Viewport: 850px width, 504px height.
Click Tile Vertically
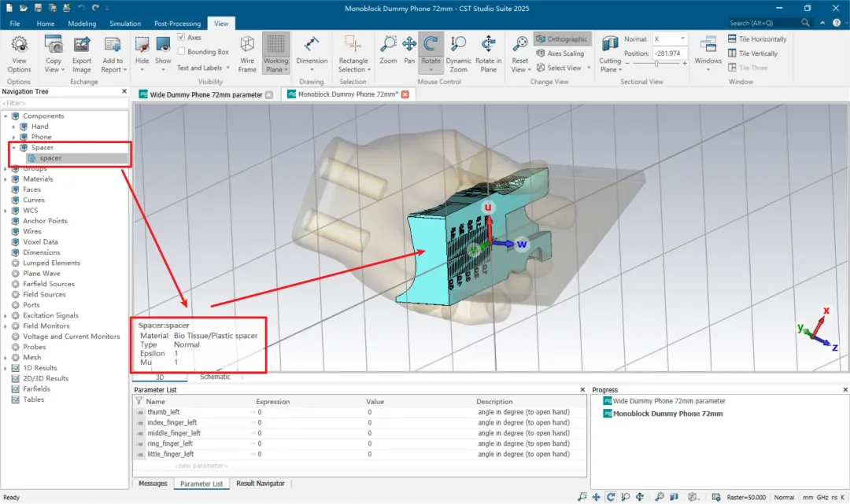[753, 53]
